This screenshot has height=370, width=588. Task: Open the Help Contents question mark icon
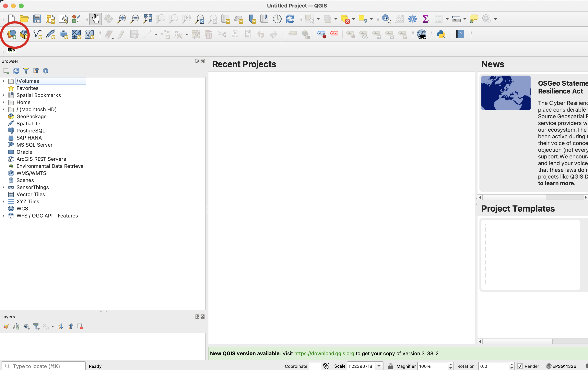(460, 34)
